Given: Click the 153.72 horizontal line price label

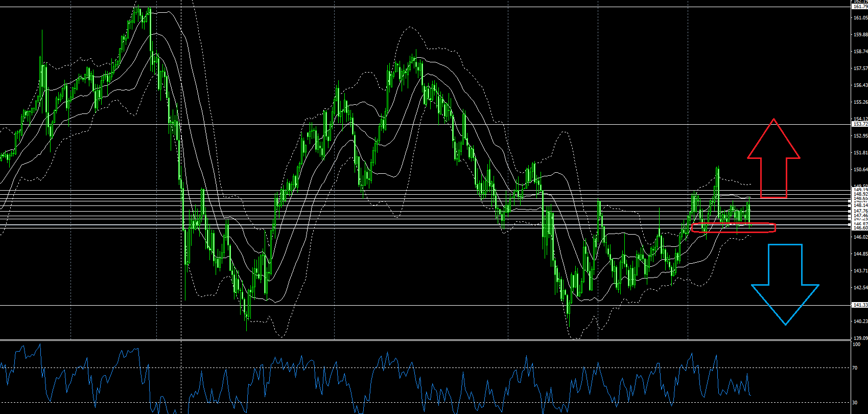Looking at the screenshot, I should point(860,124).
